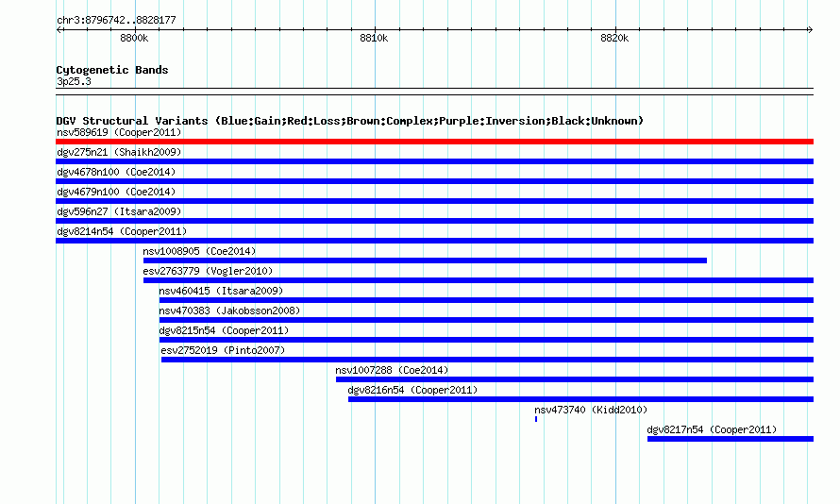The image size is (840, 504).
Task: Click the dgv8214n54 blue variant bar
Action: click(434, 241)
